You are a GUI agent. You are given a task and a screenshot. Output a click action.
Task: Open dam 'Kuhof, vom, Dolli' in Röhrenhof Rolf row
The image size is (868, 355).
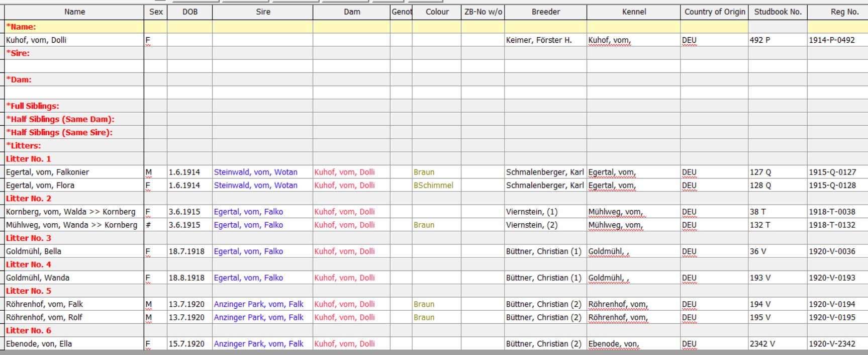(344, 317)
